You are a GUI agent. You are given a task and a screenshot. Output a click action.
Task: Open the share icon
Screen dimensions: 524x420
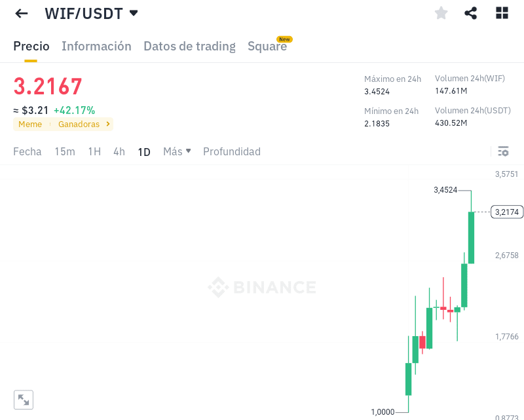[x=470, y=13]
